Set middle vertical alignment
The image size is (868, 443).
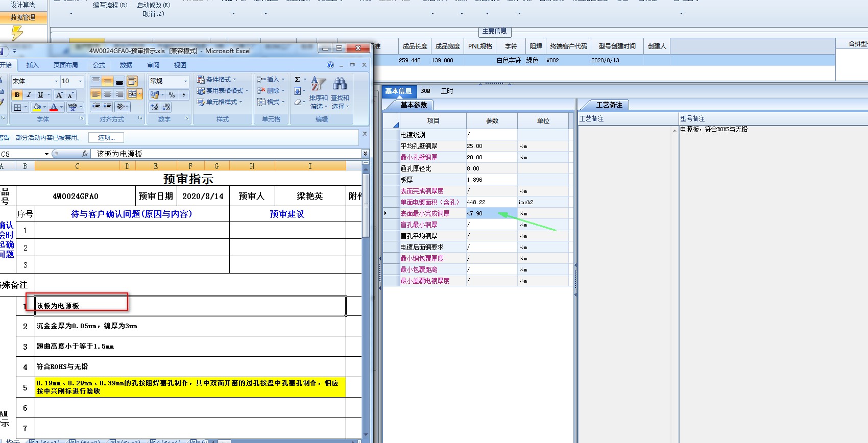coord(107,81)
